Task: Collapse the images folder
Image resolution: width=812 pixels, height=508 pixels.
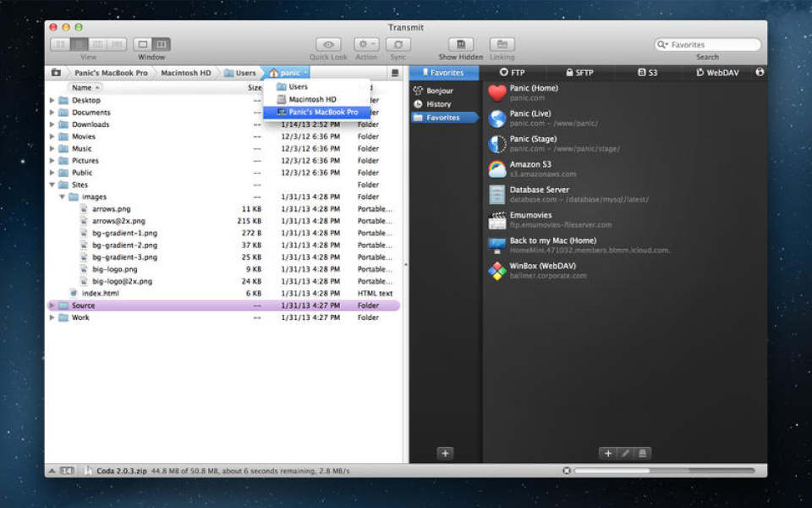Action: (x=62, y=197)
